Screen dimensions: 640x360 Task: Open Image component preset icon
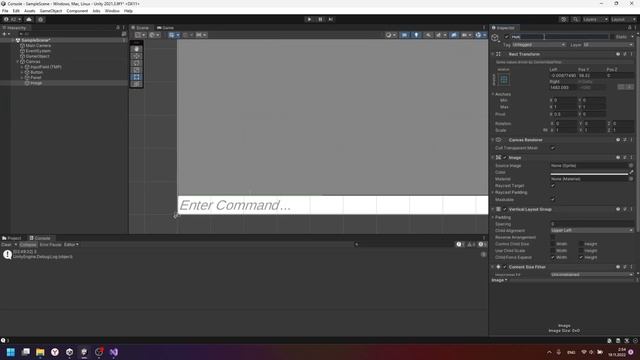coord(624,158)
